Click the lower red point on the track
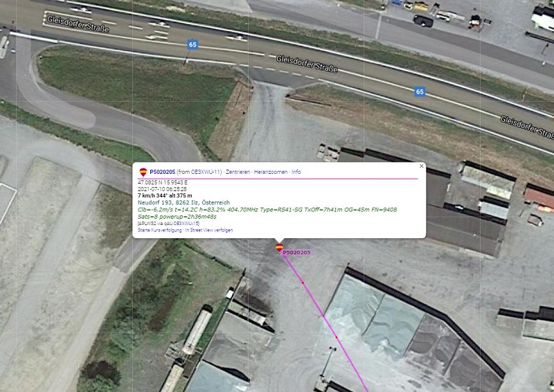Screen dimensions: 554x392 tap(337, 337)
